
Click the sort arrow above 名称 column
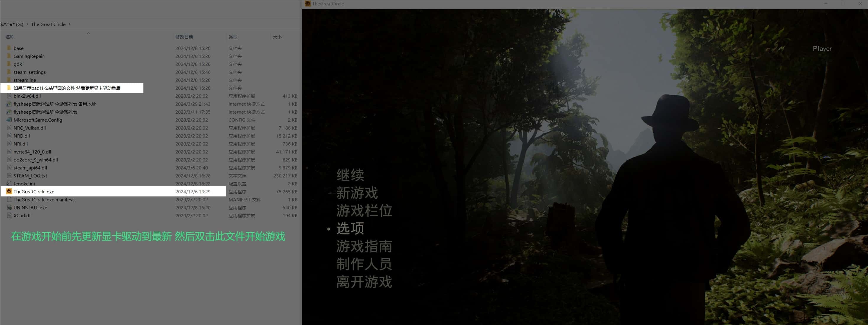(x=88, y=33)
